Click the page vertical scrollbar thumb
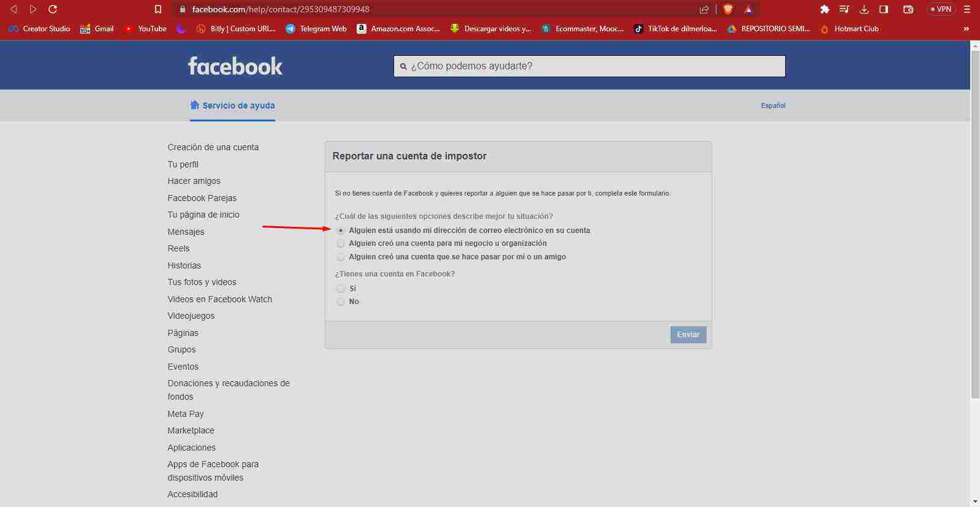980x507 pixels. [975, 224]
